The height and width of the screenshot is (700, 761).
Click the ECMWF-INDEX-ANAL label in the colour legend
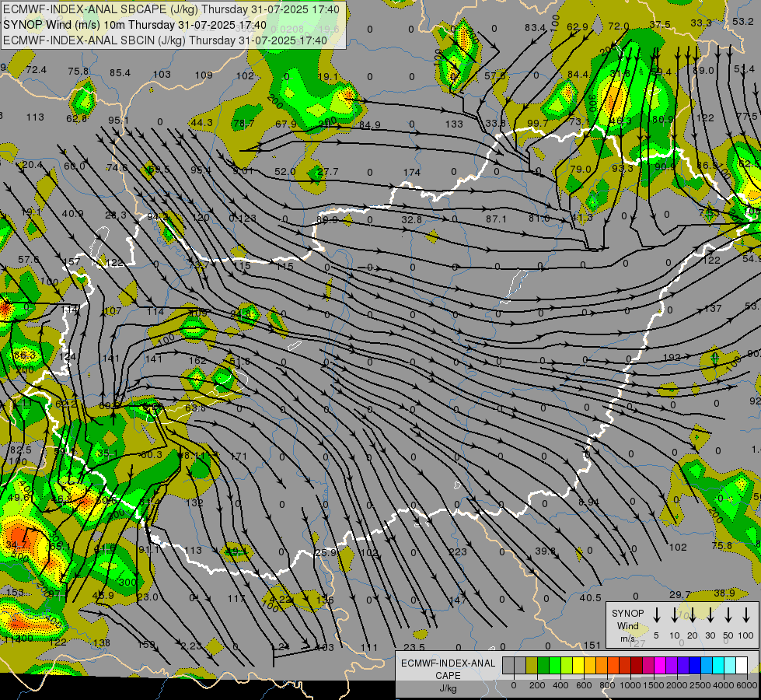(448, 663)
